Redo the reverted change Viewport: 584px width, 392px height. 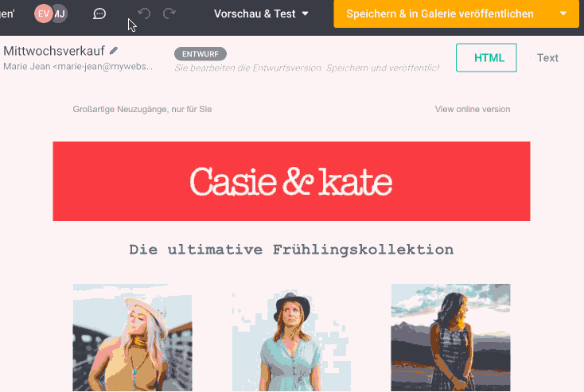coord(169,14)
